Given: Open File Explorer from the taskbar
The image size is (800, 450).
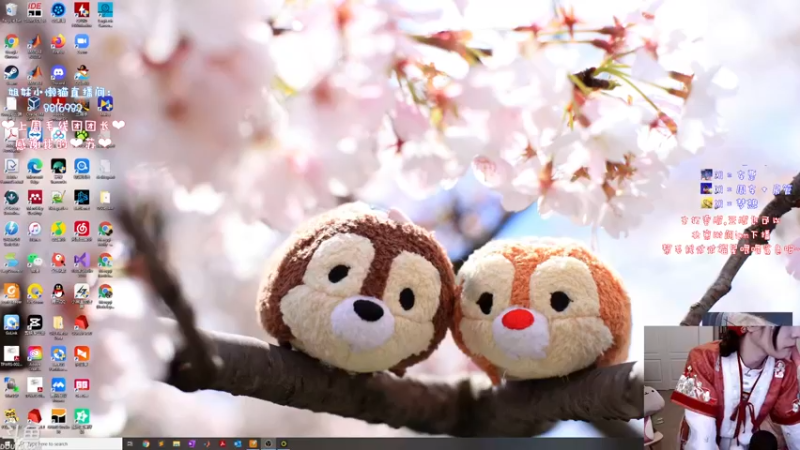Looking at the screenshot, I should [177, 444].
